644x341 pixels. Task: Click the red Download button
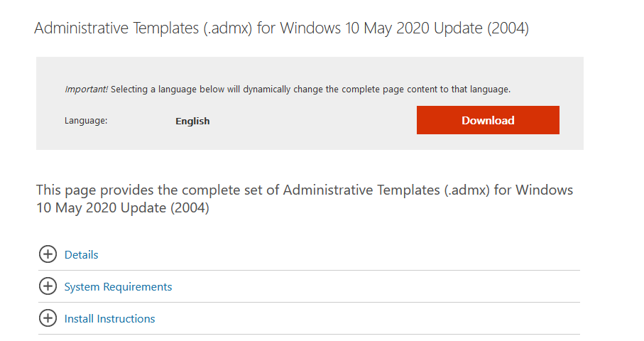[x=488, y=120]
